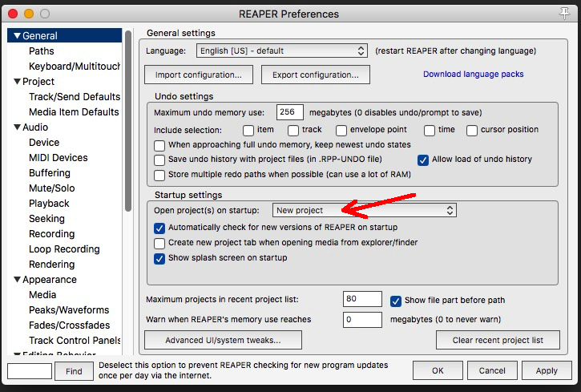This screenshot has height=392, width=581.
Task: Click the maximum undo memory field
Action: [290, 112]
